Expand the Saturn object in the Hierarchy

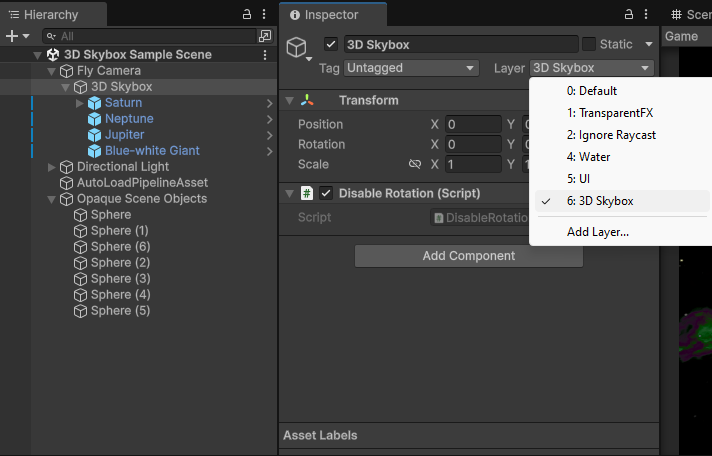80,103
